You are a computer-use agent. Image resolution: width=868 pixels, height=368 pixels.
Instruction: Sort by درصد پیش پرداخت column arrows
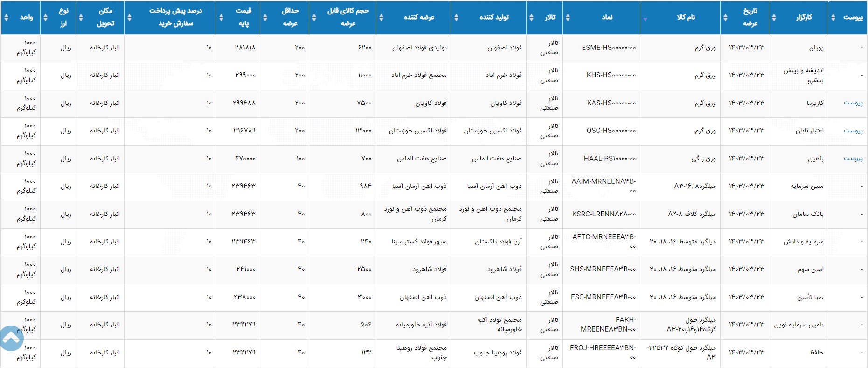tap(129, 17)
